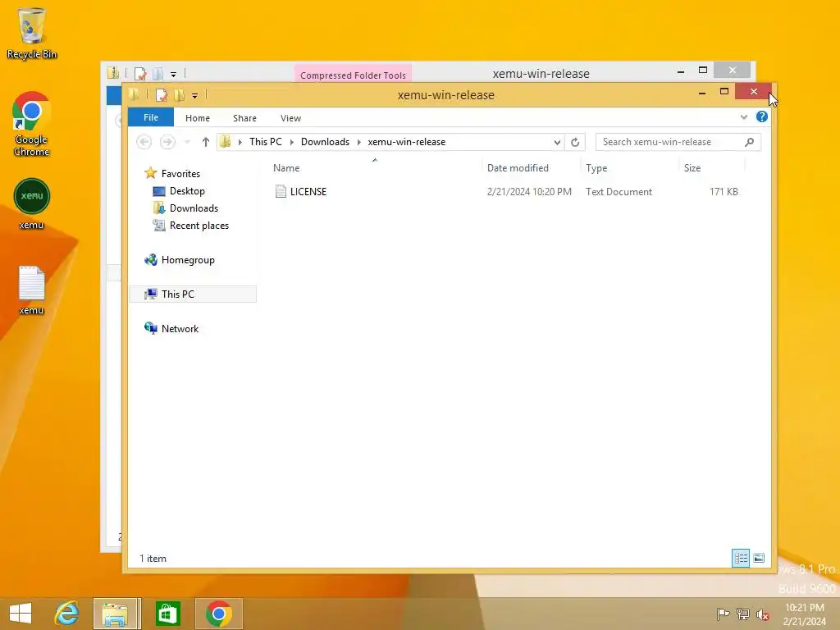The image size is (840, 630).
Task: Open the address bar history dropdown
Action: click(557, 142)
